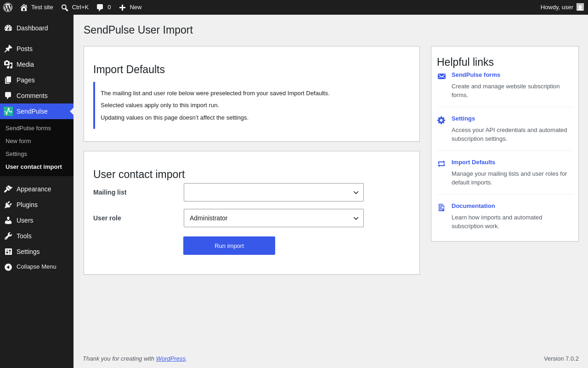
Task: Click the plus icon beside New
Action: point(122,7)
